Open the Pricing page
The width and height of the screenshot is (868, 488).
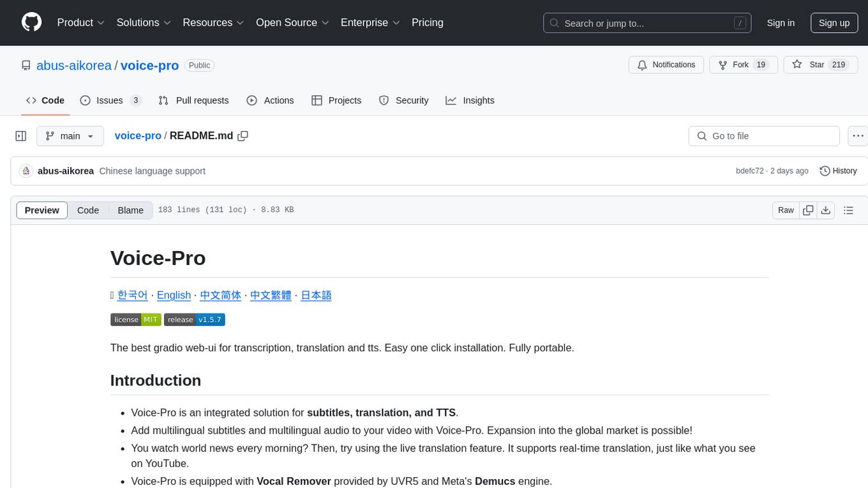coord(428,22)
